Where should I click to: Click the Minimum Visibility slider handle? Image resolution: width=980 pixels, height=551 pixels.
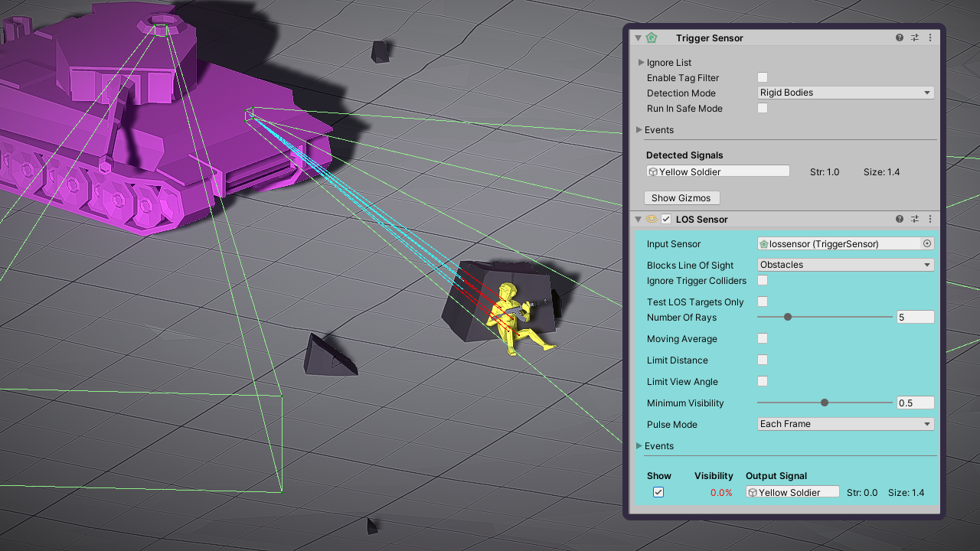[x=825, y=403]
